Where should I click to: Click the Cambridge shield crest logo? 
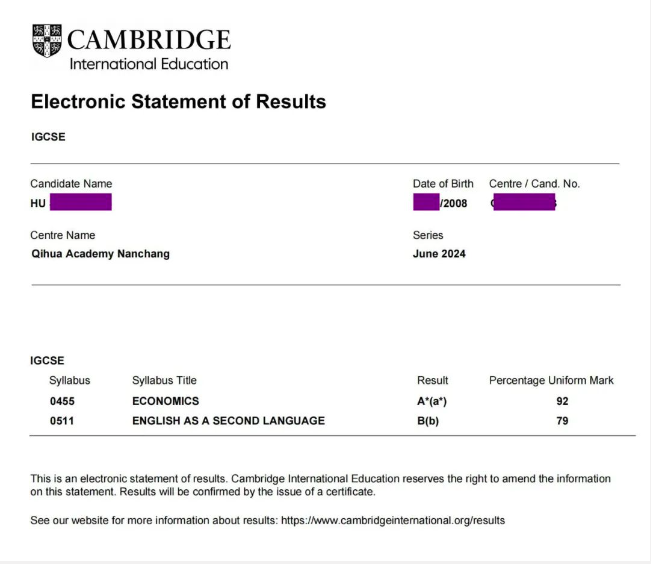(x=47, y=41)
